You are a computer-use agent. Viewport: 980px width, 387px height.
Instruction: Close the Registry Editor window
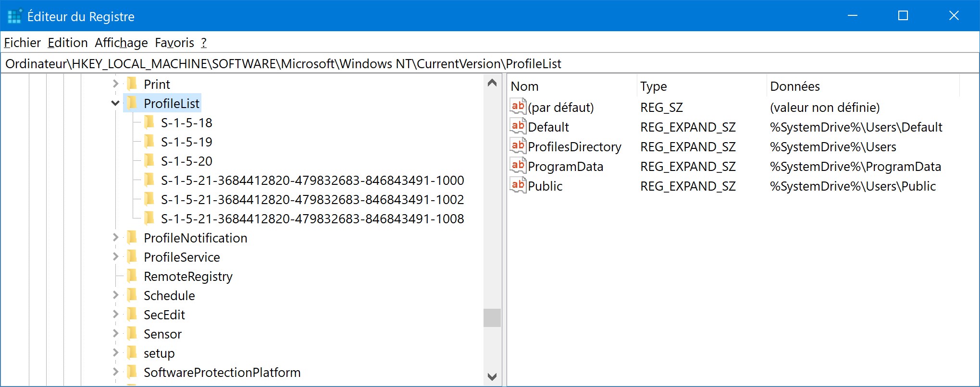point(954,16)
